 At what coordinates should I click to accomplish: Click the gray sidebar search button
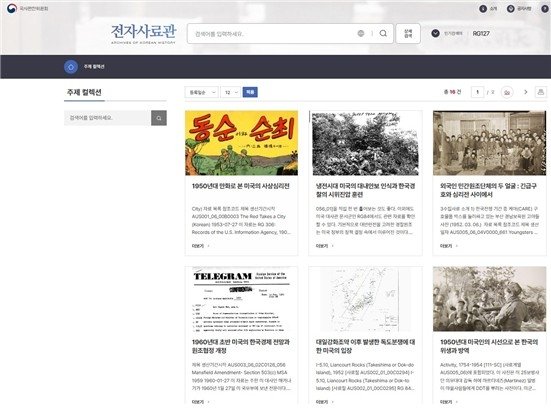[159, 118]
